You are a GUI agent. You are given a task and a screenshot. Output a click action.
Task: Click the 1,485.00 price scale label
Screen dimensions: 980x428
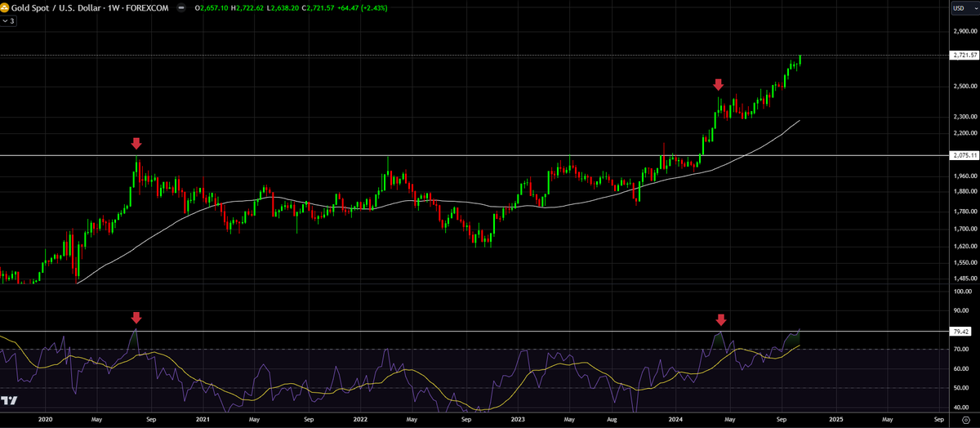(x=964, y=279)
